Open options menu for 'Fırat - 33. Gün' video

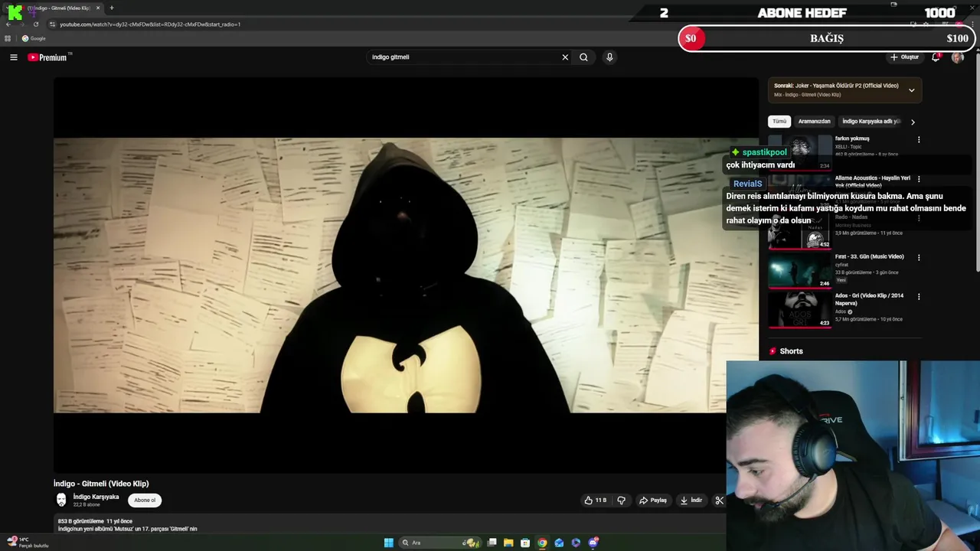[x=919, y=258]
